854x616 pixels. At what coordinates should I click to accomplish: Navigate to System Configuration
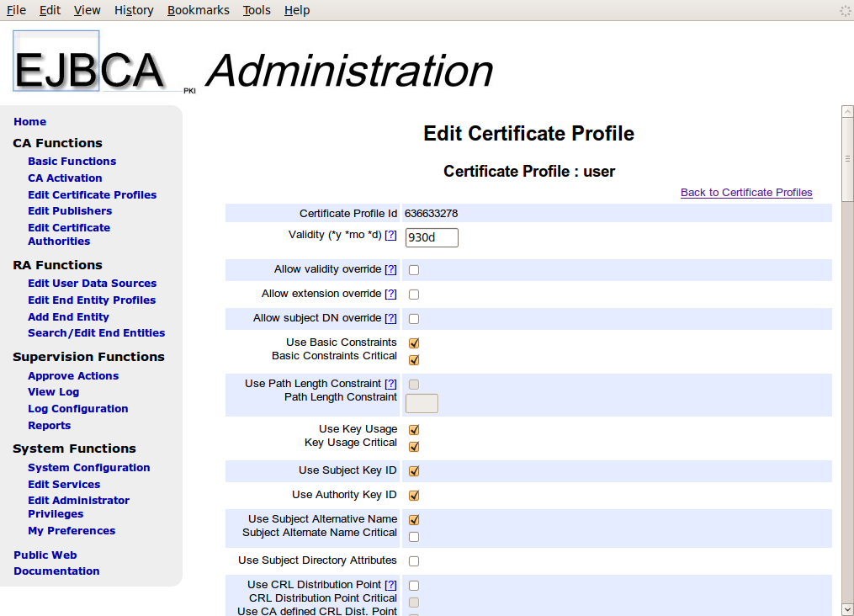tap(88, 468)
